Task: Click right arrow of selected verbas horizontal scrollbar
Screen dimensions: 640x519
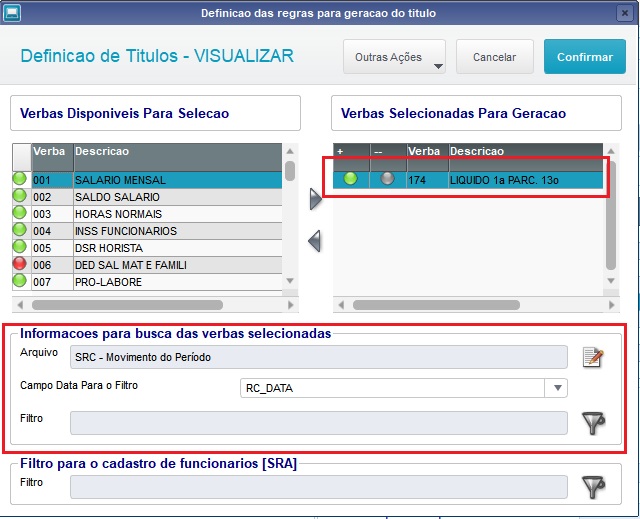Action: pyautogui.click(x=611, y=305)
